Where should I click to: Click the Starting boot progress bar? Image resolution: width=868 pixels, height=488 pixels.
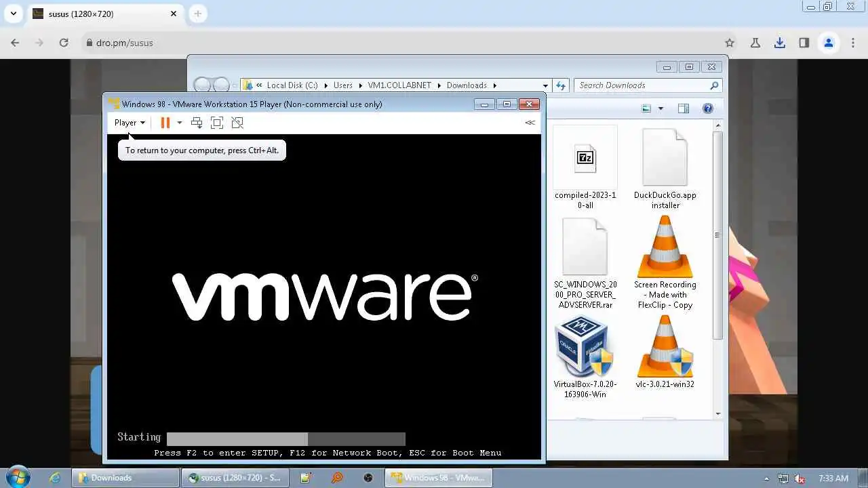click(286, 439)
